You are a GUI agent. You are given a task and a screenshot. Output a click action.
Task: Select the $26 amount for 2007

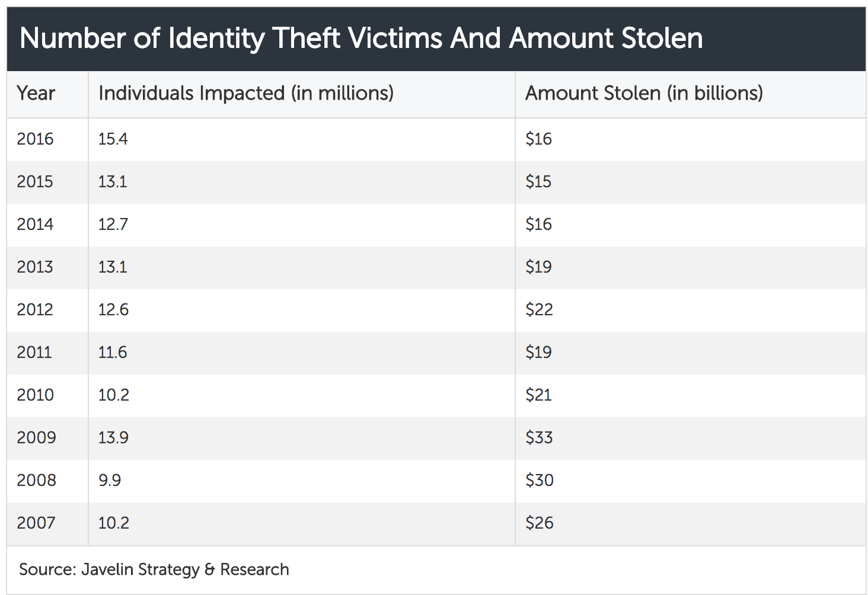coord(540,523)
